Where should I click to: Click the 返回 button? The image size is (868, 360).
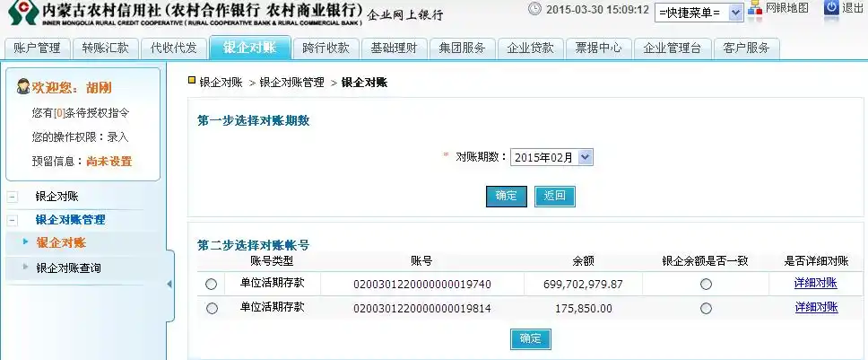coord(555,197)
